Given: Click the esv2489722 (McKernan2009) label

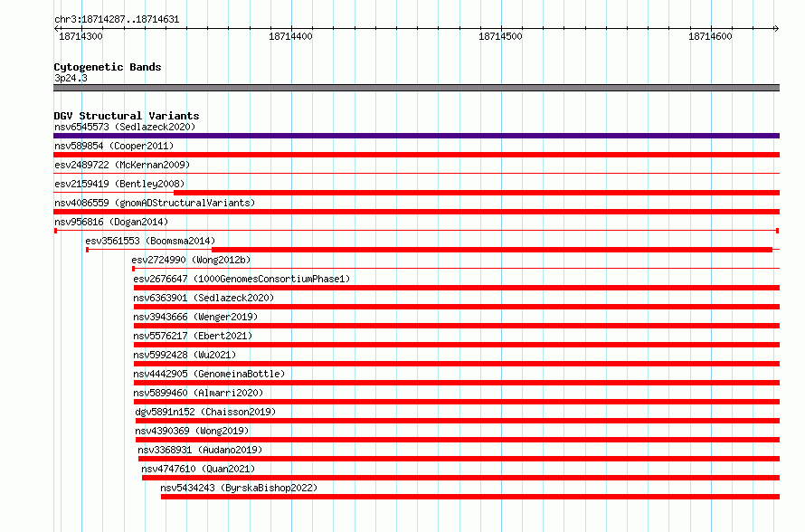Looking at the screenshot, I should pyautogui.click(x=122, y=165).
